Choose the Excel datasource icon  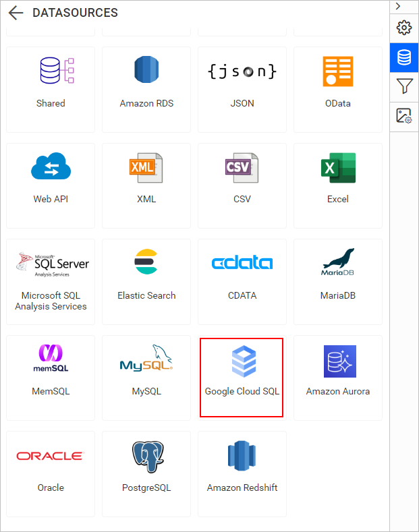tap(338, 168)
